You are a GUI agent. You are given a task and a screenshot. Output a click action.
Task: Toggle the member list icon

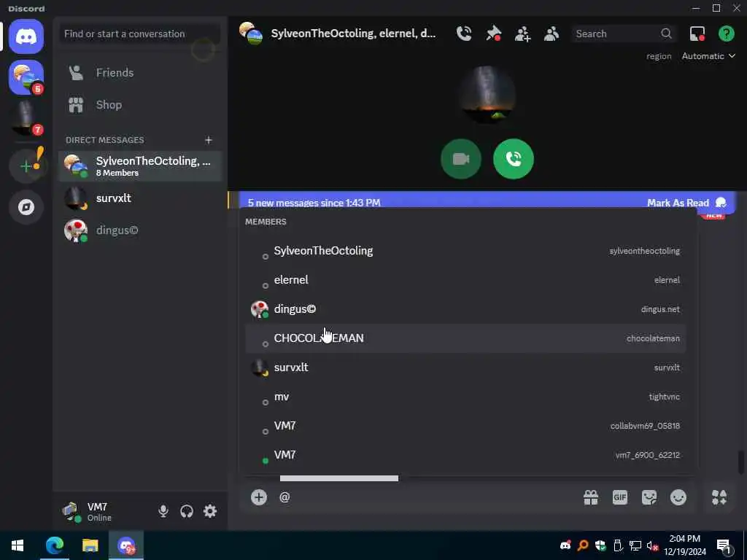pos(551,34)
